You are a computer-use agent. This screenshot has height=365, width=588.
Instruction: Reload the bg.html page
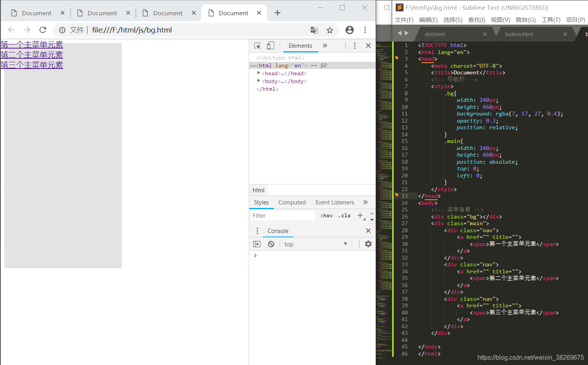[x=43, y=30]
